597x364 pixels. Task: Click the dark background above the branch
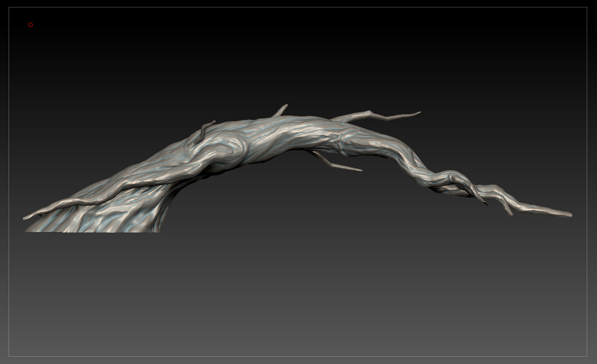coord(287,61)
